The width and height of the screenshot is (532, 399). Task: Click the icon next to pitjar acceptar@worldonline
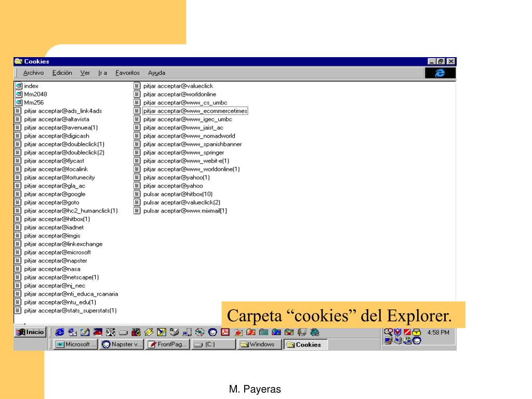click(x=137, y=94)
